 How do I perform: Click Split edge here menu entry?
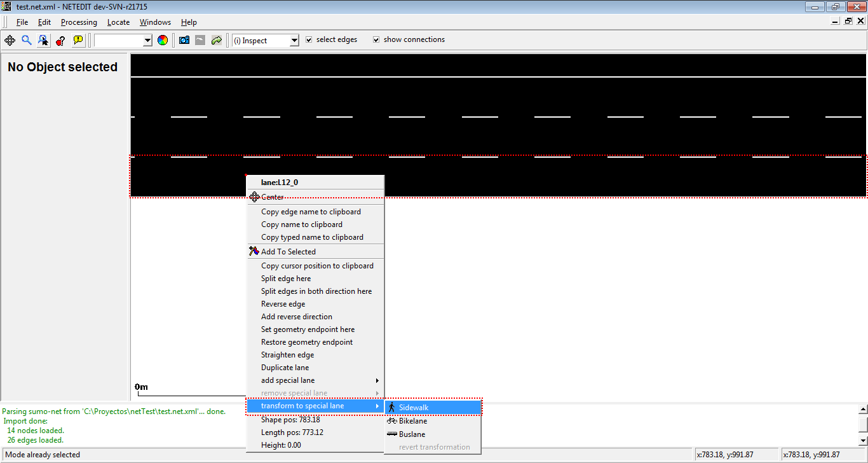coord(286,279)
